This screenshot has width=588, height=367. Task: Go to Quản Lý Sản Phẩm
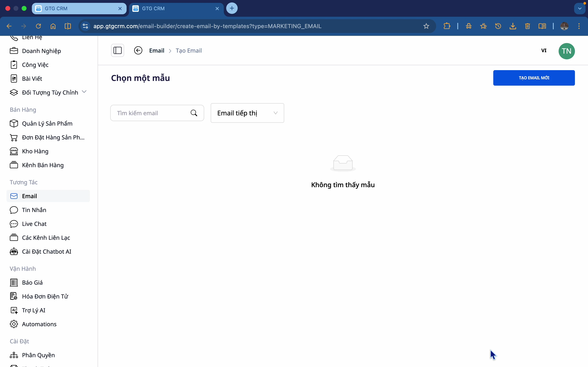47,124
